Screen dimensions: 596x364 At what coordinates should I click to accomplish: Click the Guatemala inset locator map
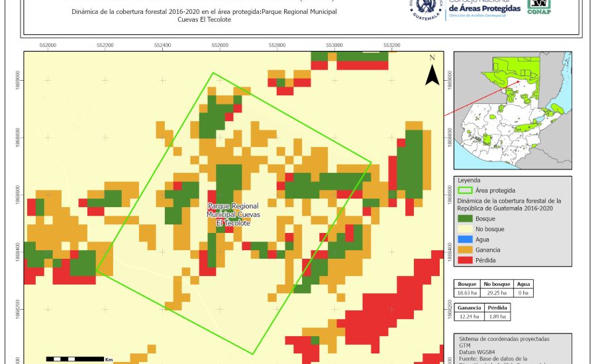[x=512, y=110]
